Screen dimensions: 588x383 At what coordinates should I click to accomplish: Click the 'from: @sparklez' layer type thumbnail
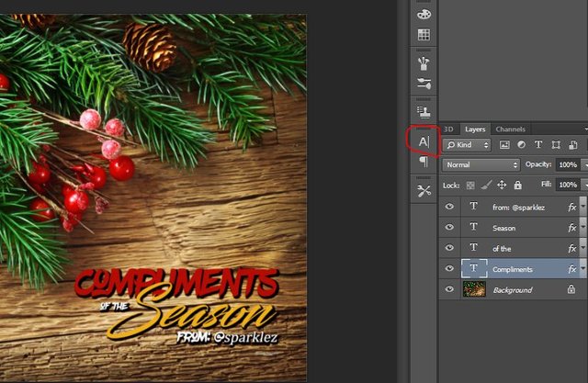[x=474, y=206]
